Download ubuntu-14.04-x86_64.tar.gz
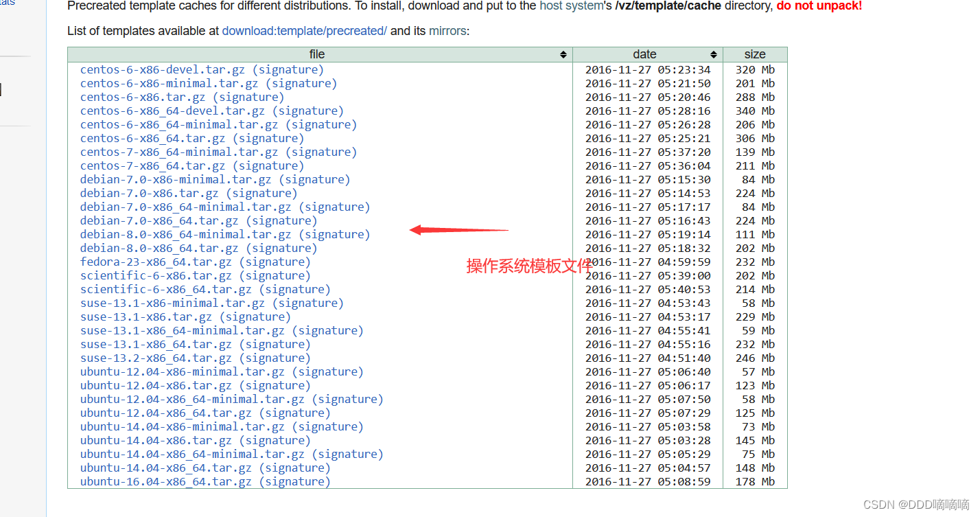This screenshot has width=980, height=517. coord(166,468)
